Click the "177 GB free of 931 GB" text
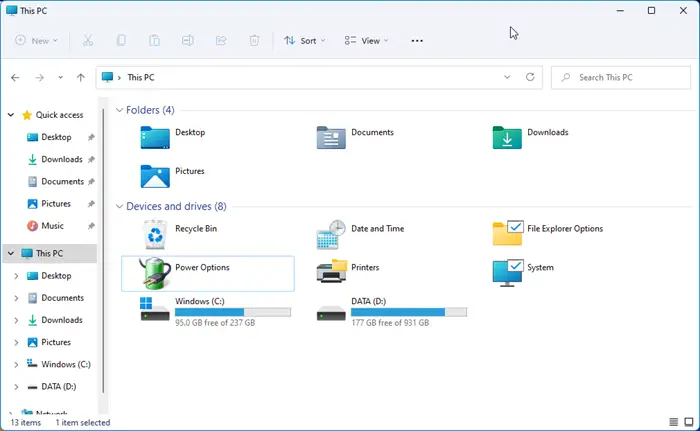The width and height of the screenshot is (700, 431). pyautogui.click(x=390, y=322)
